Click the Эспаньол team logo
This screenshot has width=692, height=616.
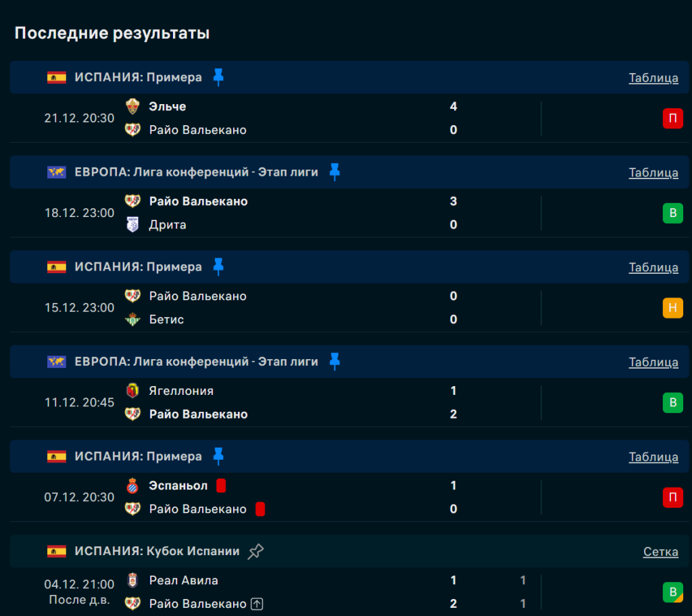132,485
